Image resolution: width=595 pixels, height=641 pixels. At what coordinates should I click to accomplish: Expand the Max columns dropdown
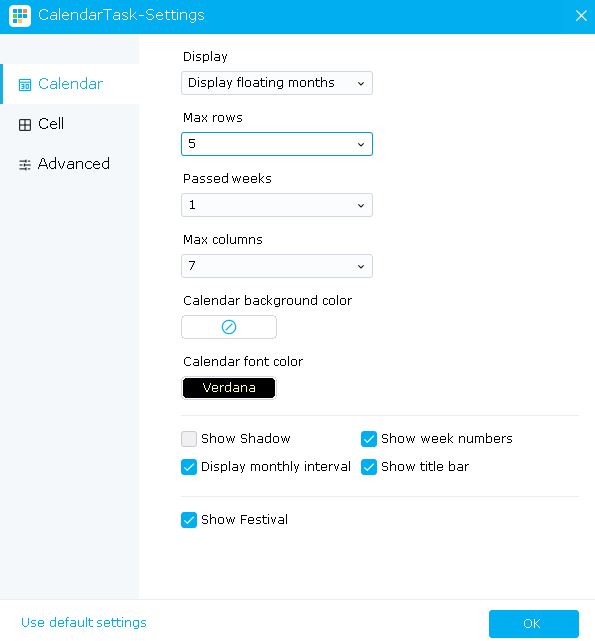point(277,266)
